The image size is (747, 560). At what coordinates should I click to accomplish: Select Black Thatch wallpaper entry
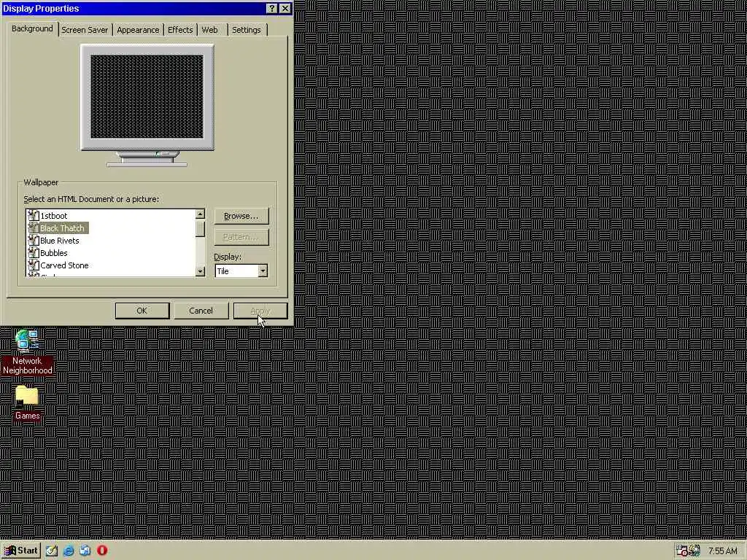[x=63, y=228]
